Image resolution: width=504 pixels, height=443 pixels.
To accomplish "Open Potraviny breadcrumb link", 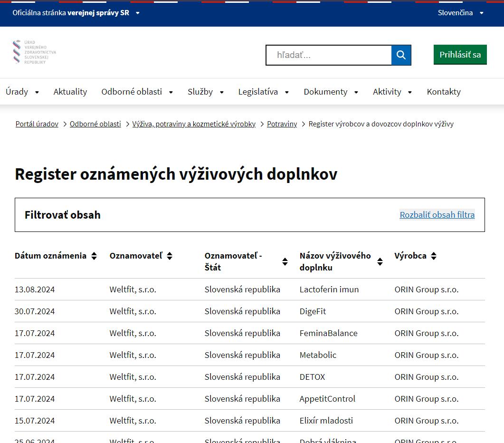I will coord(282,124).
